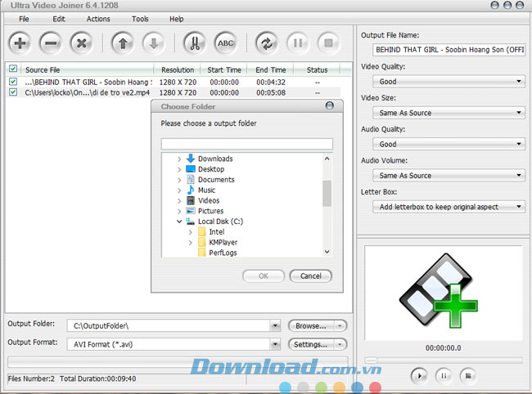The image size is (532, 394).
Task: Open the arrow beside the Browse button
Action: click(340, 326)
